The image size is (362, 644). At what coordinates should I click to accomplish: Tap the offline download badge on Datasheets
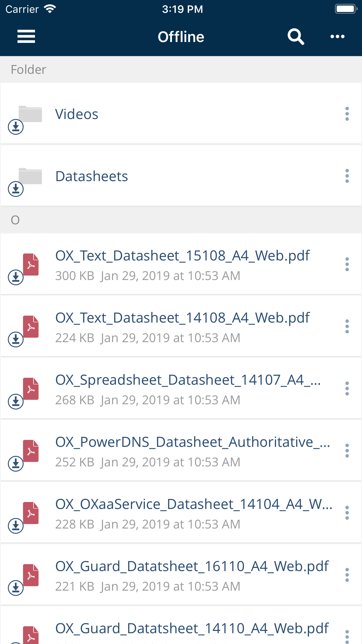[16, 189]
